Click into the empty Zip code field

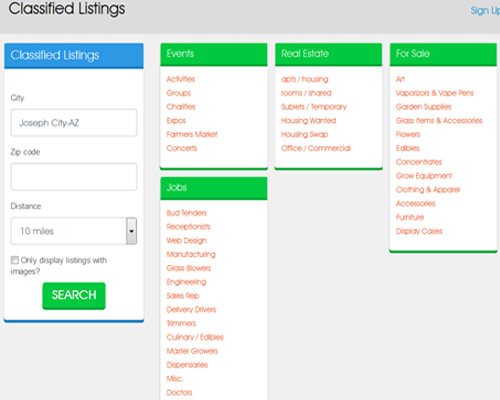coord(74,177)
